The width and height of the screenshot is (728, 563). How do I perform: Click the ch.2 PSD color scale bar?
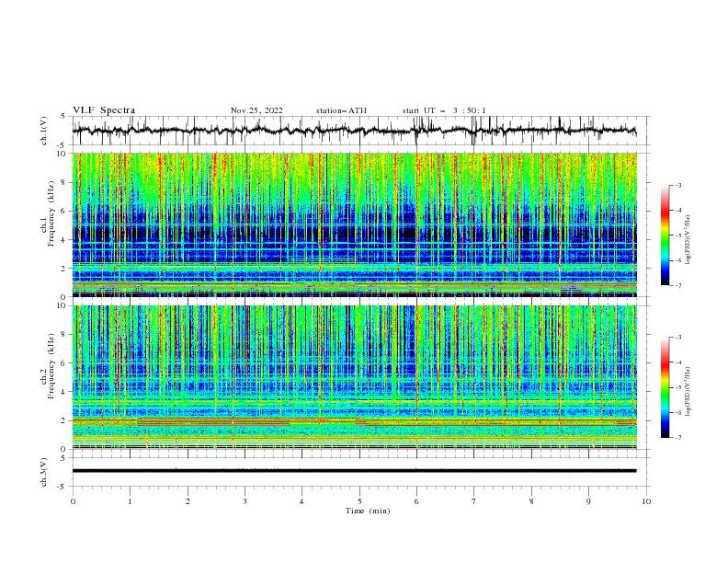pos(665,387)
